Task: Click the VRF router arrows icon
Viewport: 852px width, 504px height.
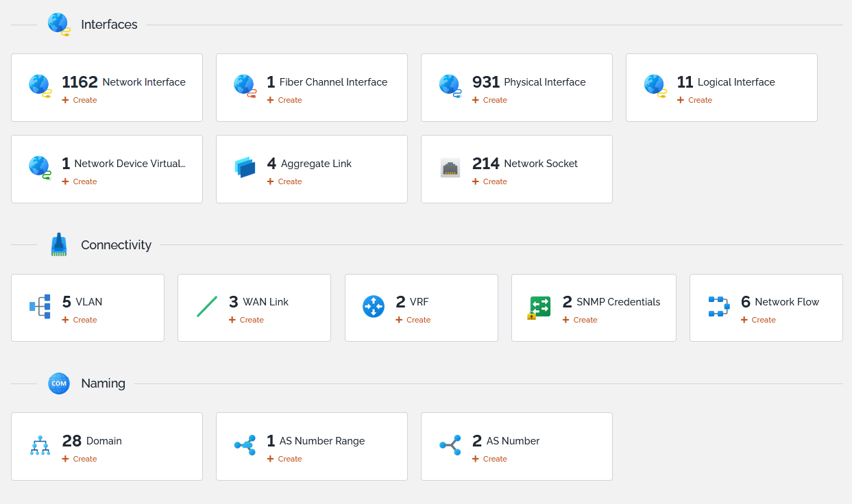Action: pyautogui.click(x=374, y=306)
